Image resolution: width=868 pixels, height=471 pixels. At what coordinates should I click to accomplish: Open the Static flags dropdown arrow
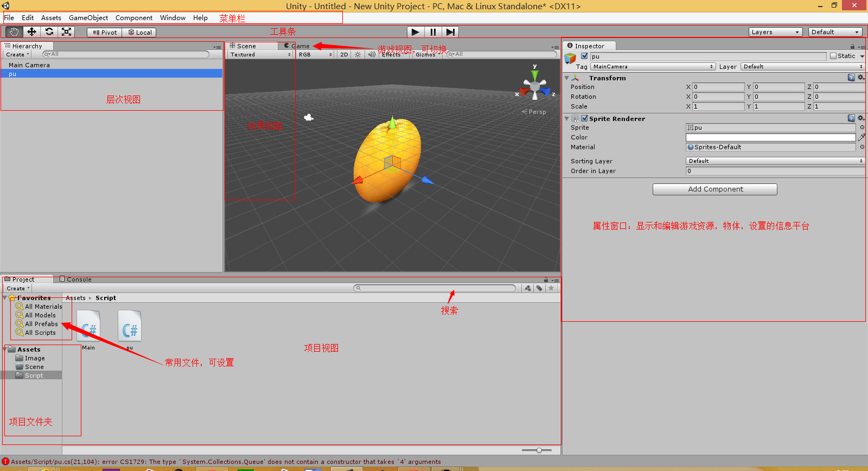[x=861, y=56]
